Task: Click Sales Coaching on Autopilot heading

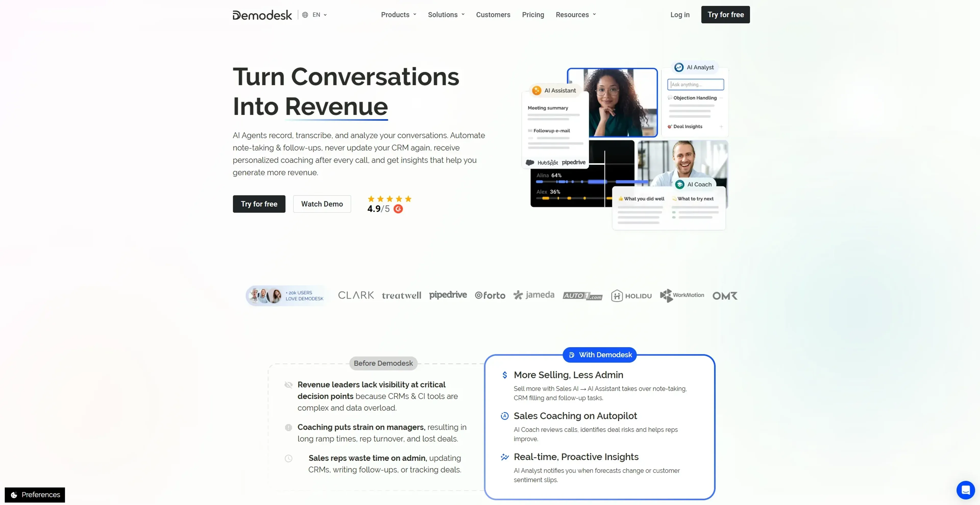Action: [x=575, y=416]
